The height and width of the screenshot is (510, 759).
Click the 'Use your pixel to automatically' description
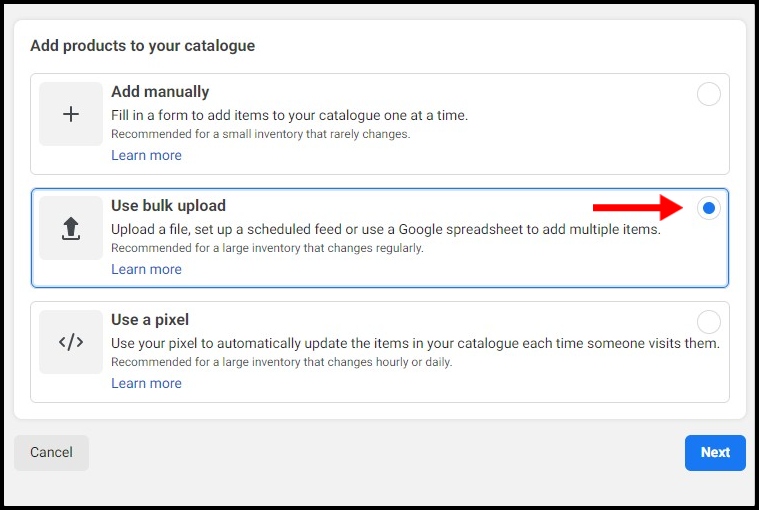[415, 344]
